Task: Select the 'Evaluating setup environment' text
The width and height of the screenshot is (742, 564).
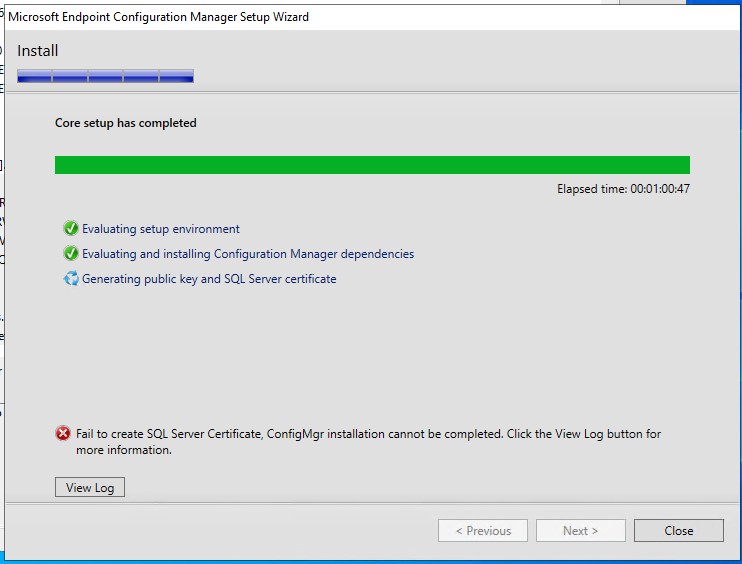Action: point(161,229)
